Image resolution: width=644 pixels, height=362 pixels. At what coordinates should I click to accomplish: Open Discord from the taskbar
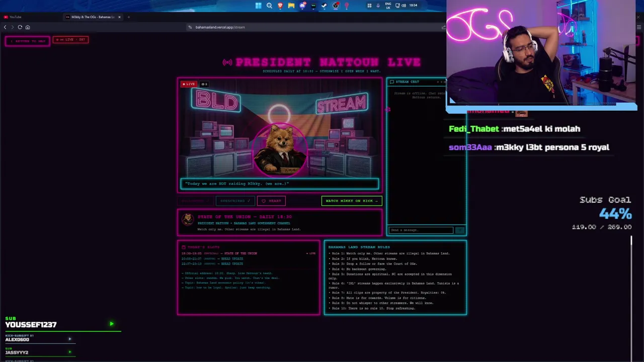tap(302, 6)
